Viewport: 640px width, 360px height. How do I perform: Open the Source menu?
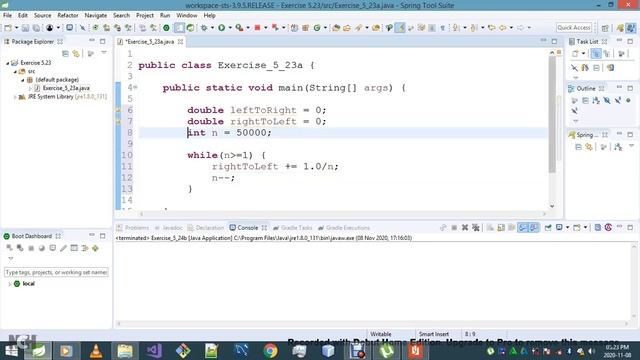(x=42, y=16)
